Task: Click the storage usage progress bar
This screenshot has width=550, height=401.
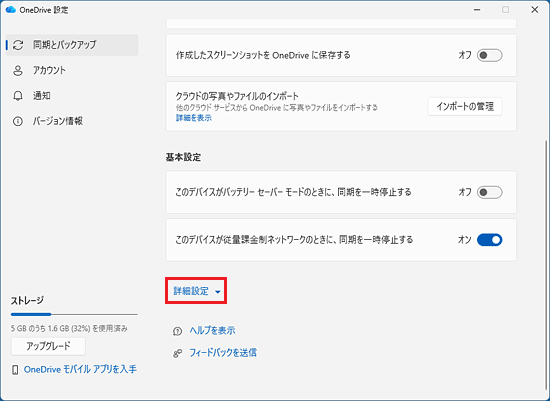Action: click(x=74, y=314)
